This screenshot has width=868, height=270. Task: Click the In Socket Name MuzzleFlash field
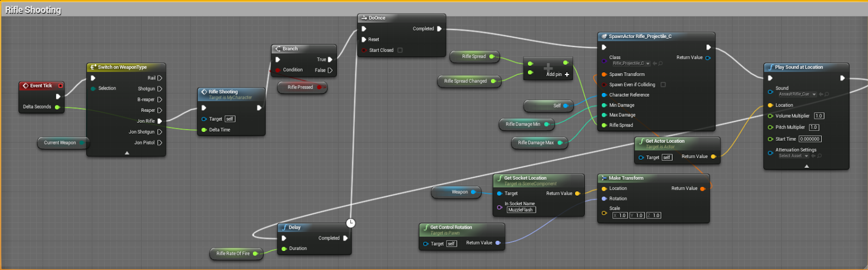pyautogui.click(x=521, y=210)
